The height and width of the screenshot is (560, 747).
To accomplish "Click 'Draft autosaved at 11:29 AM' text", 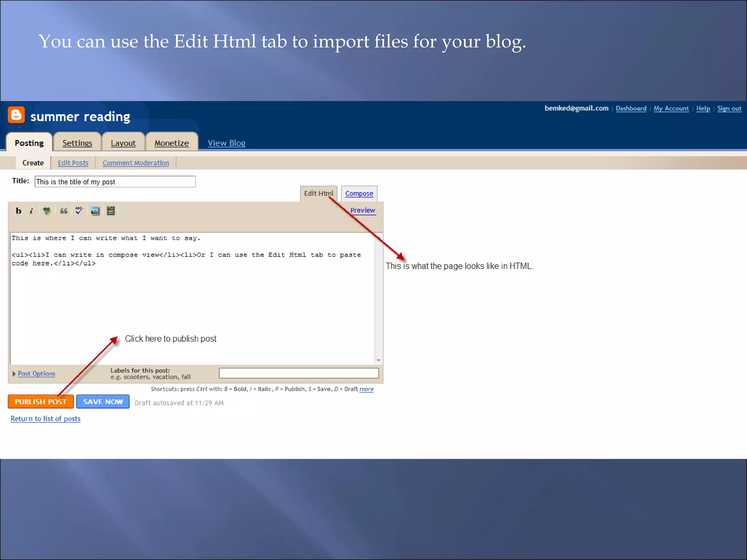I will point(179,403).
